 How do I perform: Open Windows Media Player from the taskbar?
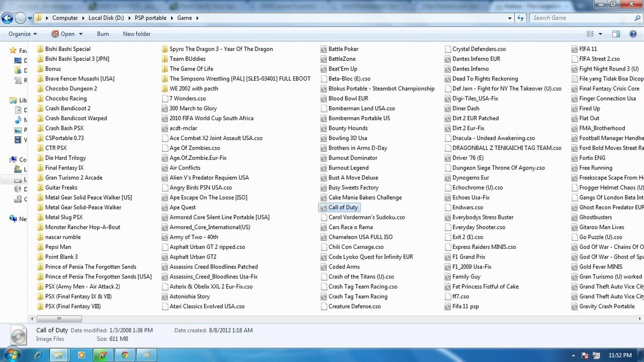[x=82, y=354]
